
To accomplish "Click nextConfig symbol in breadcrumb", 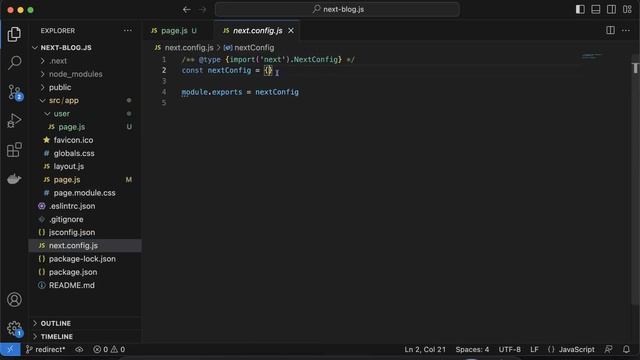I will (x=254, y=48).
